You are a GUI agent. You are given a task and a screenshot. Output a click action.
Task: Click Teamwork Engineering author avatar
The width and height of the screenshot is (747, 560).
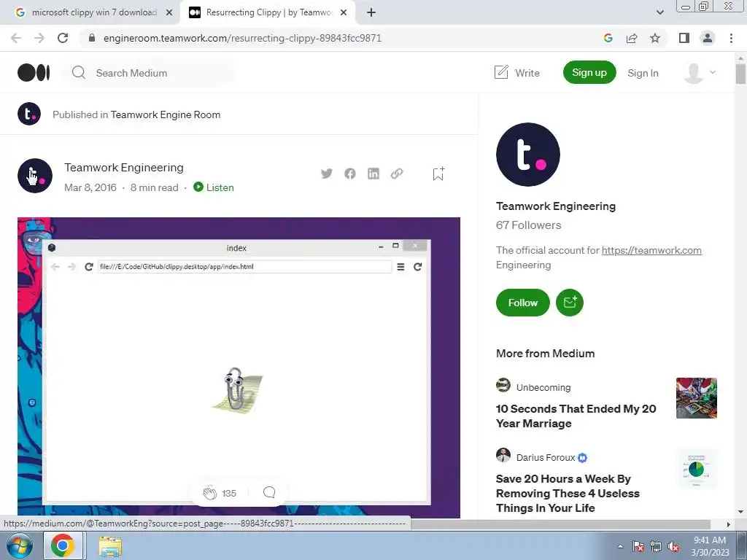[x=35, y=176]
